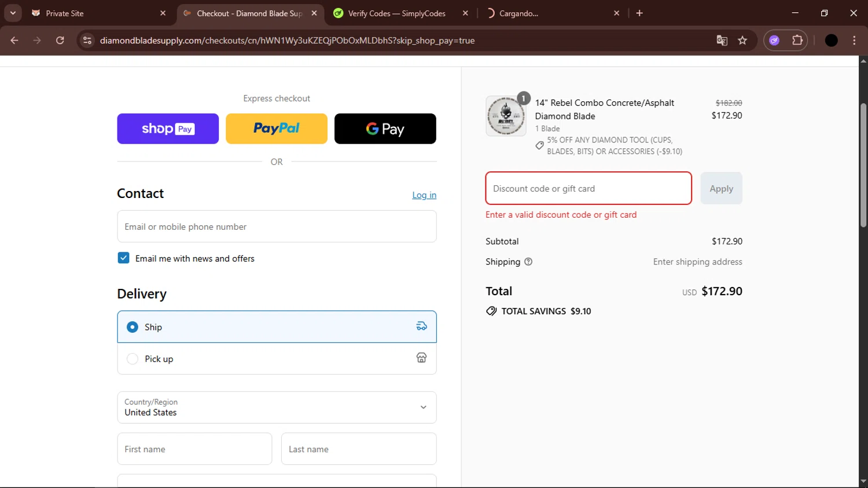868x488 pixels.
Task: Open the Extensions puzzle menu
Action: [x=797, y=41]
